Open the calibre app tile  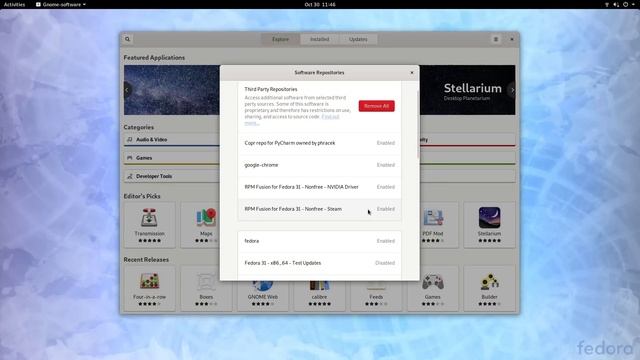[319, 296]
